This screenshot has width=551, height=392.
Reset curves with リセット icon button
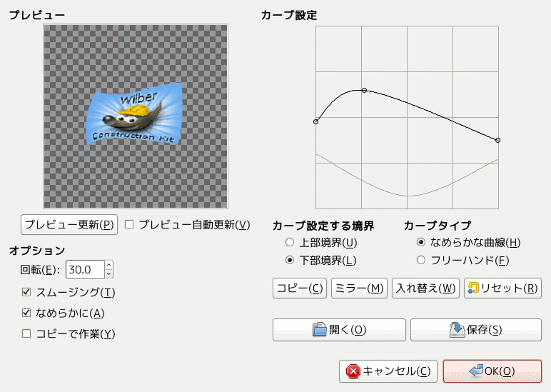[502, 288]
